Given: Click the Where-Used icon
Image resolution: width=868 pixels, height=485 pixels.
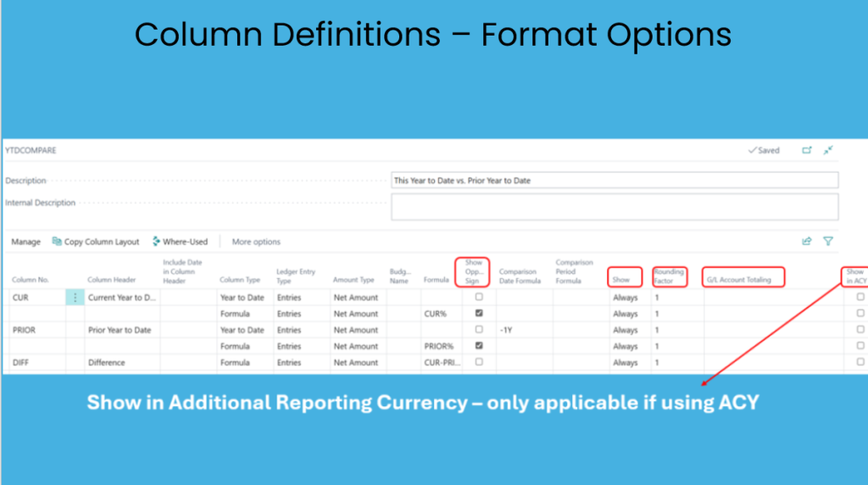Looking at the screenshot, I should tap(156, 242).
